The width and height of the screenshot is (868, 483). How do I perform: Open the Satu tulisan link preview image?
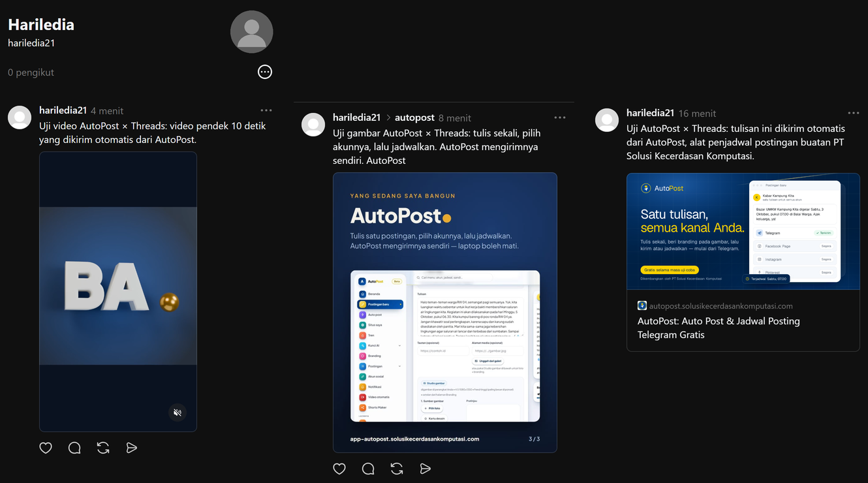pos(743,231)
